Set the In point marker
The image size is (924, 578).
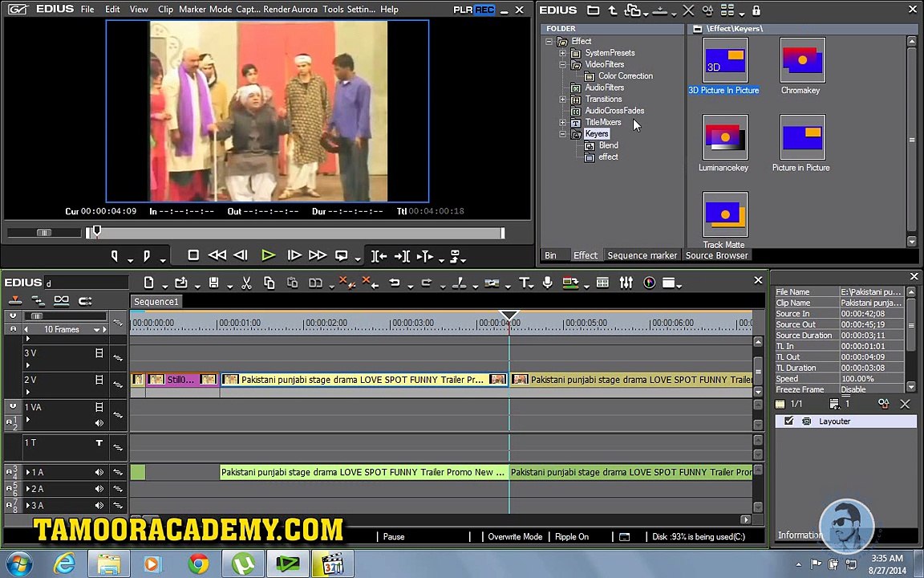(115, 256)
